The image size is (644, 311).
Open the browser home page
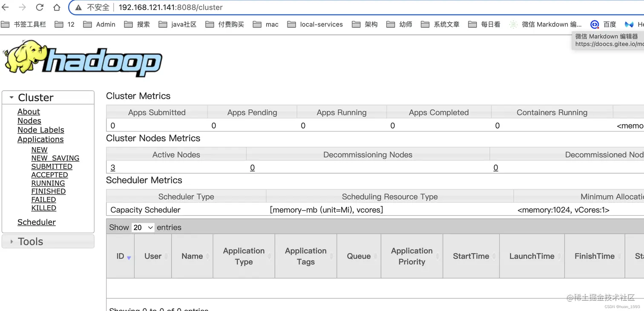[57, 7]
